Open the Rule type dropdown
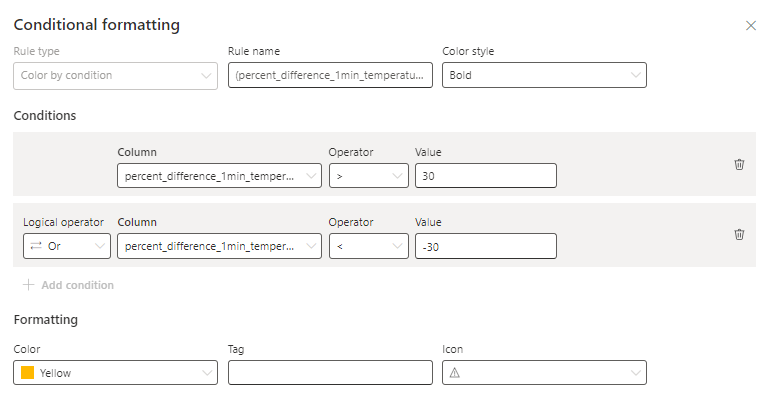The width and height of the screenshot is (764, 404). tap(115, 76)
